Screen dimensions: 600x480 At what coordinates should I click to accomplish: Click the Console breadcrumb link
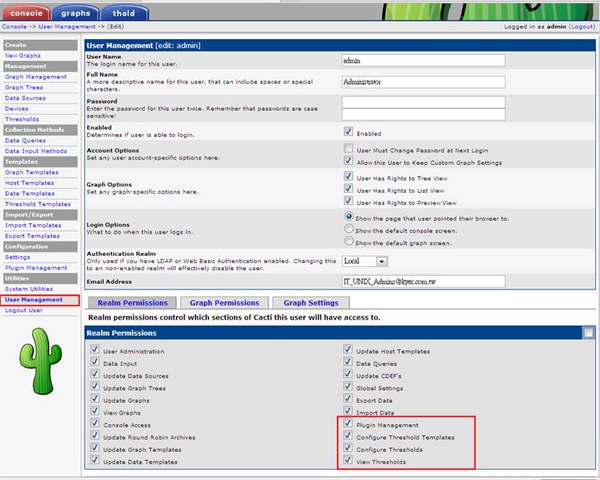click(x=14, y=26)
